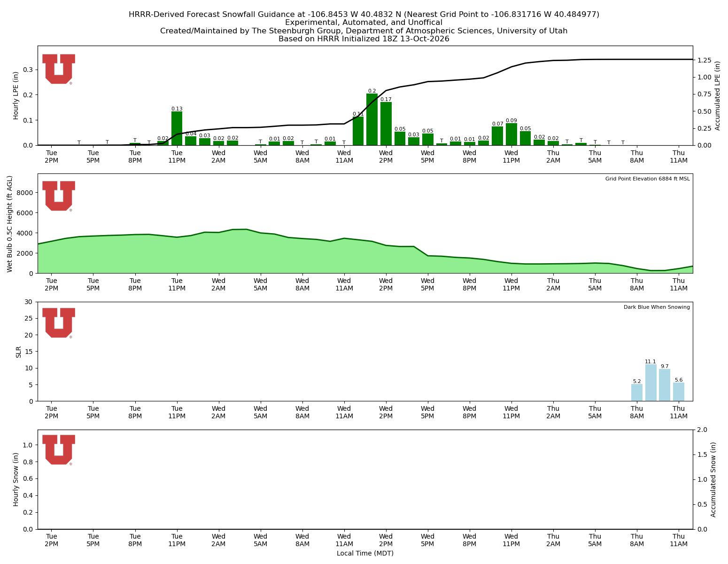Click the 0.11 bar value label
This screenshot has height=564, width=728.
(358, 114)
